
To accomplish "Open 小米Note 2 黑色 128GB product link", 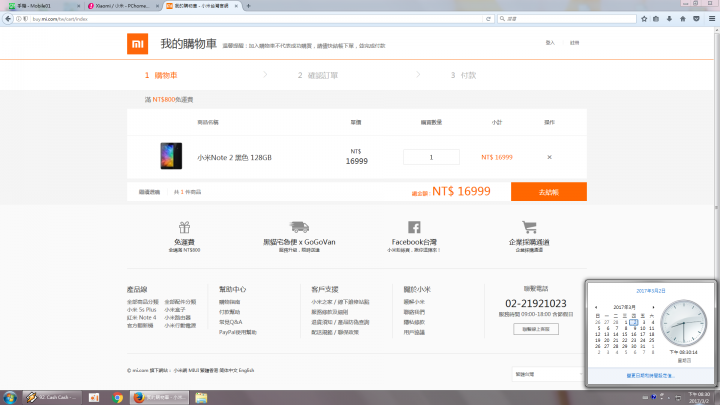I will pos(234,158).
